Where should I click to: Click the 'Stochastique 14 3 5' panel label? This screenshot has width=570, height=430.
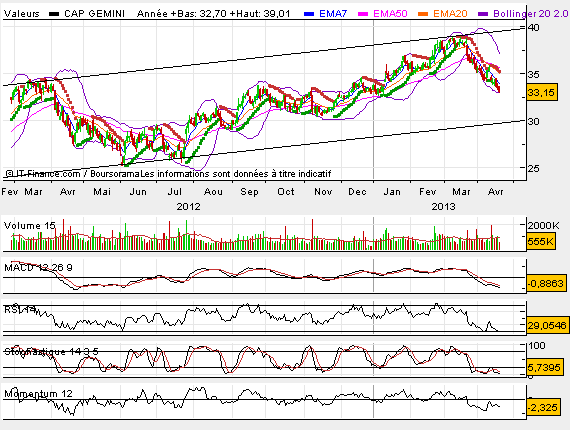[x=51, y=351]
